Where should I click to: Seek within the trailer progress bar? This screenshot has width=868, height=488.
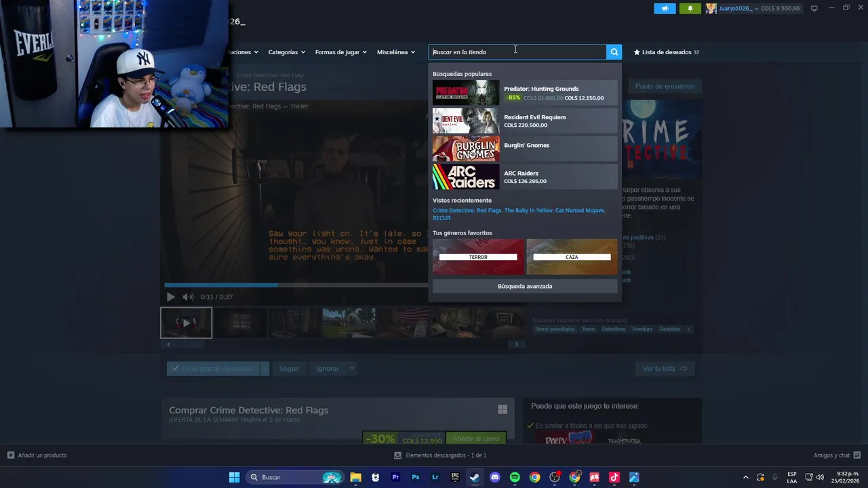[x=296, y=285]
